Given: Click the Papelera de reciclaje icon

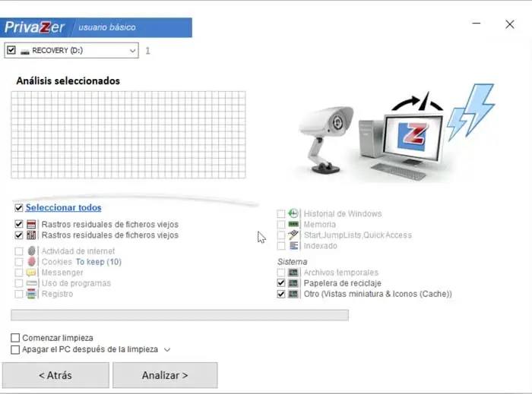Looking at the screenshot, I should pyautogui.click(x=293, y=283).
